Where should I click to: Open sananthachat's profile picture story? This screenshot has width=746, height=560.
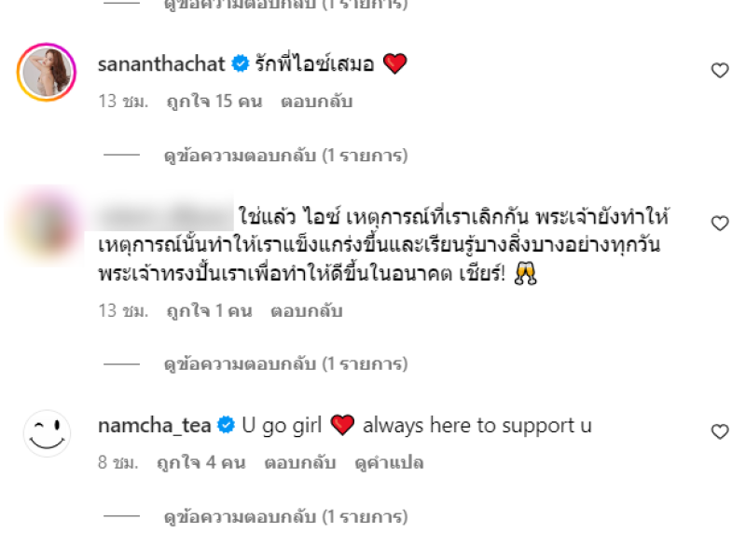pos(47,73)
